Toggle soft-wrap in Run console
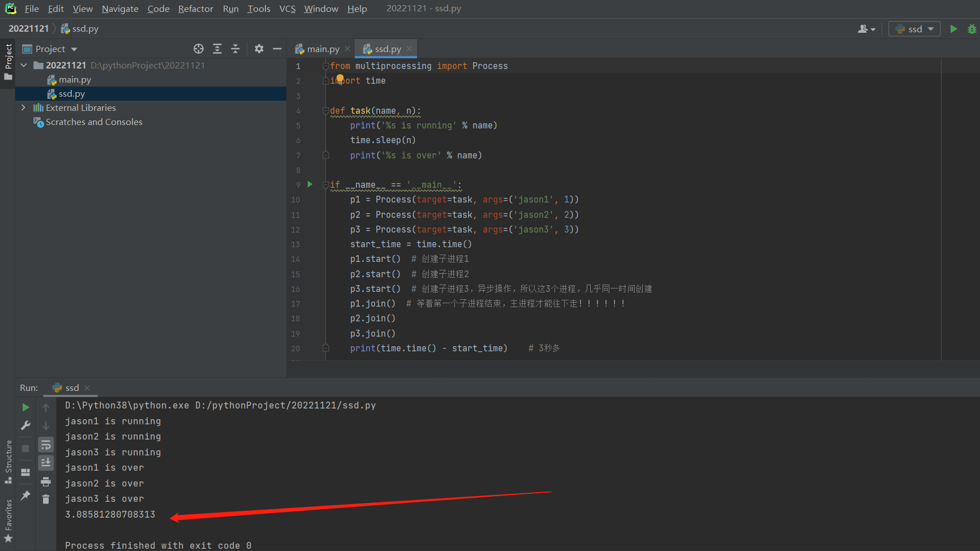The image size is (980, 551). click(x=46, y=445)
